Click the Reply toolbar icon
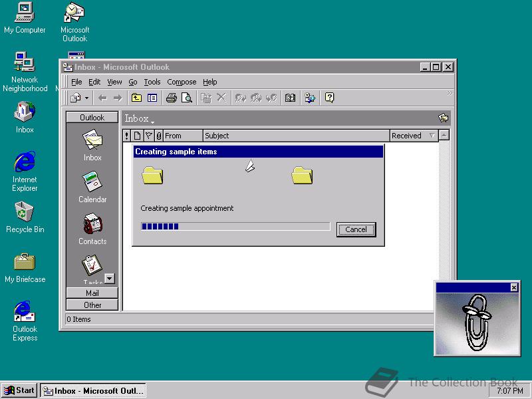The width and height of the screenshot is (532, 399). point(241,98)
